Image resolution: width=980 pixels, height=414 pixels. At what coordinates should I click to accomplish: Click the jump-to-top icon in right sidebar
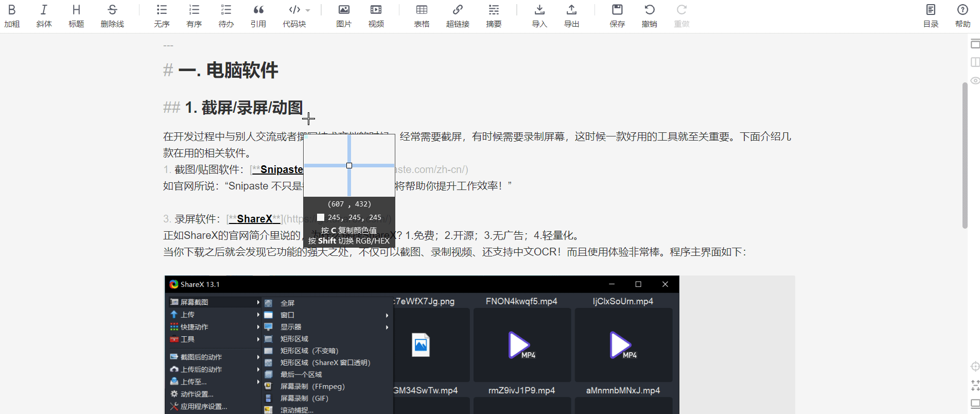[x=975, y=44]
